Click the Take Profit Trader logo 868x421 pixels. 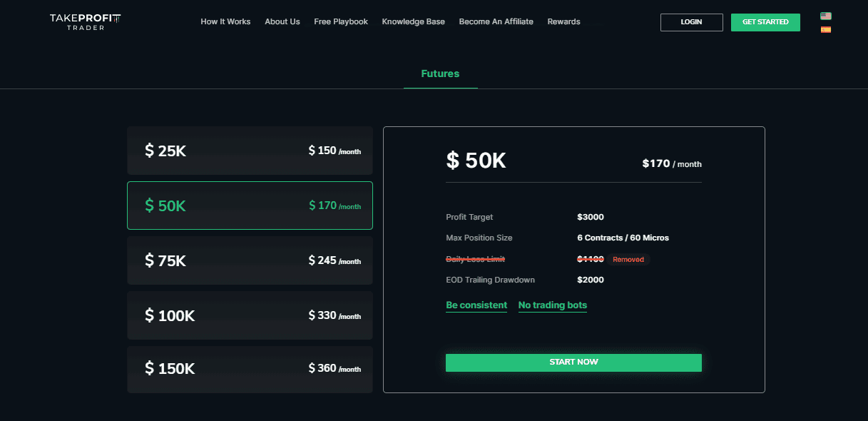click(x=86, y=21)
